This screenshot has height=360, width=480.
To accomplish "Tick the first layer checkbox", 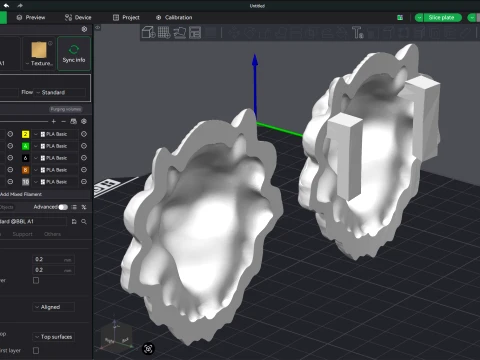I will coord(36,350).
